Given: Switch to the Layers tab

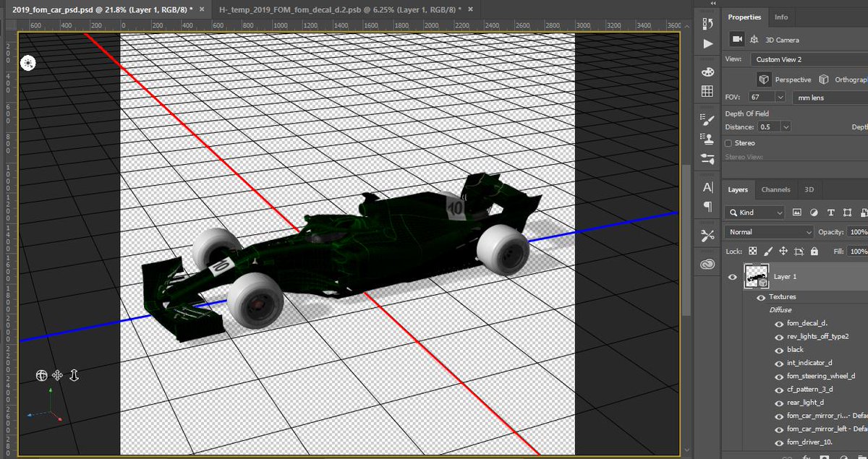Looking at the screenshot, I should pos(738,189).
